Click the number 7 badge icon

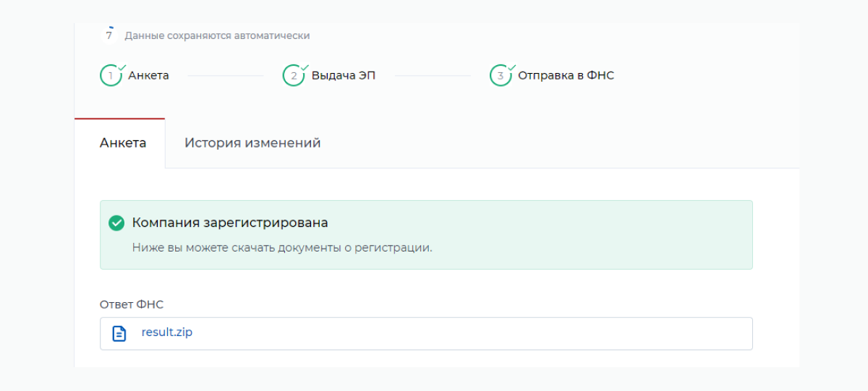pyautogui.click(x=109, y=35)
